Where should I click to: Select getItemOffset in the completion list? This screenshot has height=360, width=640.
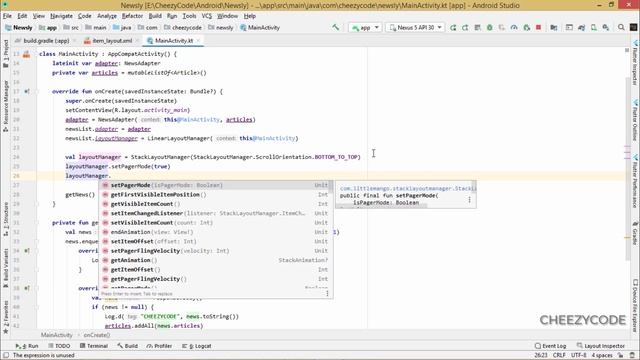point(216,270)
